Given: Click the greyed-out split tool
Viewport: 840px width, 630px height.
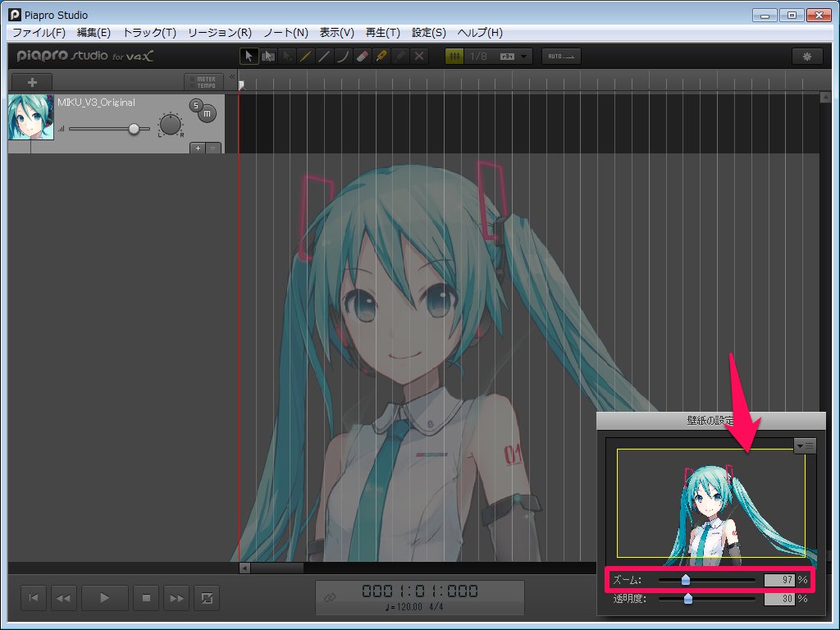Looking at the screenshot, I should [400, 57].
